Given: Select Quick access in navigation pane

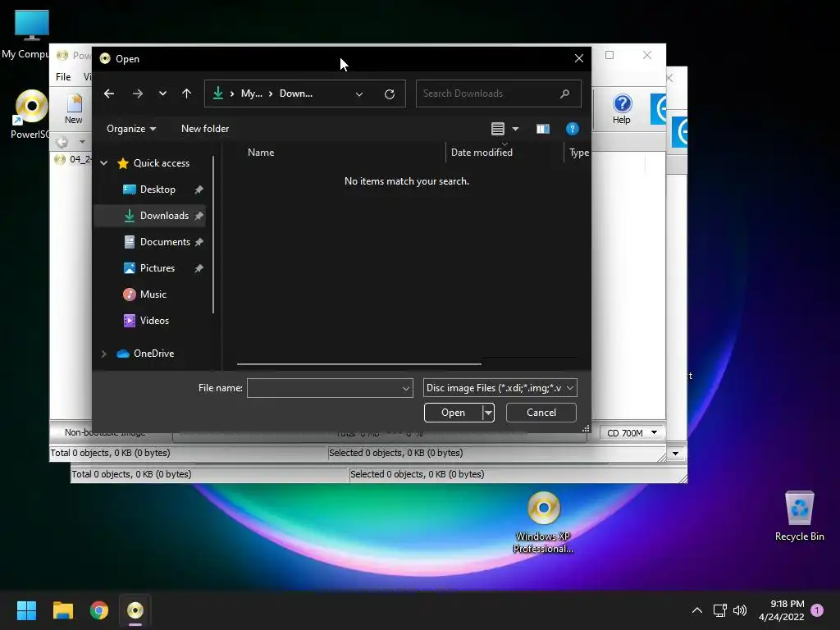Looking at the screenshot, I should click(162, 163).
